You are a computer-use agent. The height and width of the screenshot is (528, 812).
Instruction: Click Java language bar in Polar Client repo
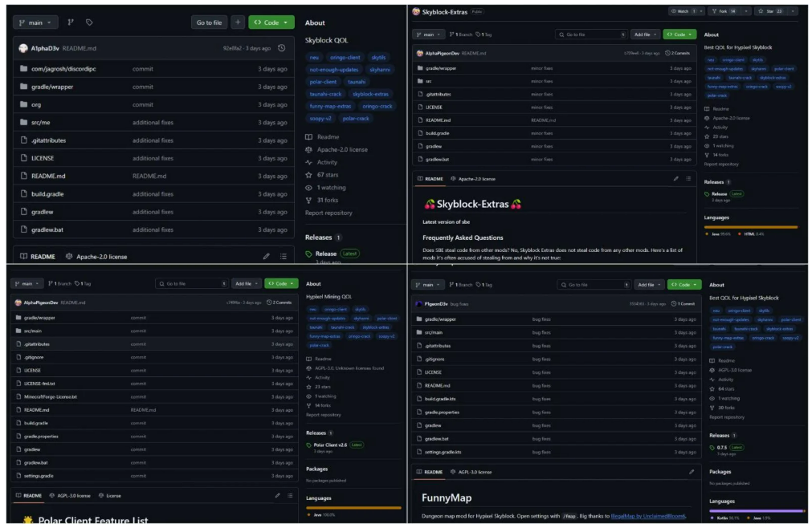click(x=353, y=508)
